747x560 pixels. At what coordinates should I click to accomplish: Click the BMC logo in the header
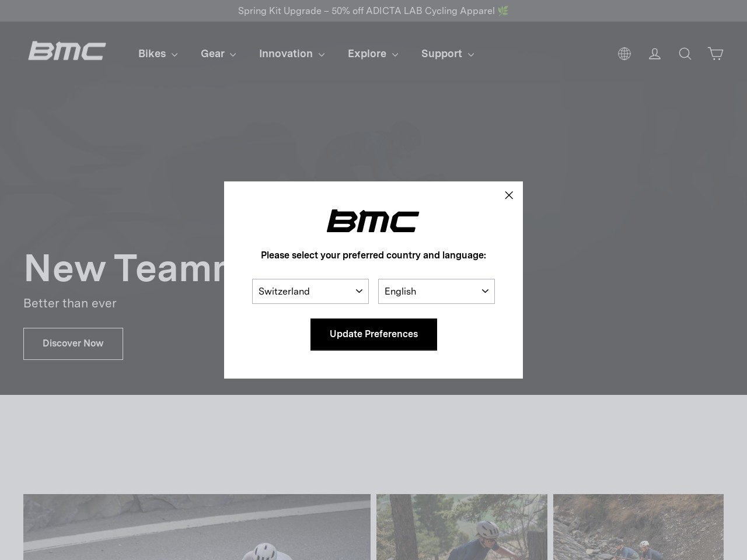[67, 51]
